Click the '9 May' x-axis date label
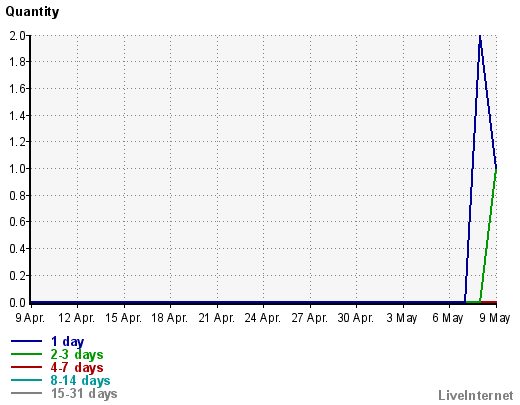 [495, 318]
